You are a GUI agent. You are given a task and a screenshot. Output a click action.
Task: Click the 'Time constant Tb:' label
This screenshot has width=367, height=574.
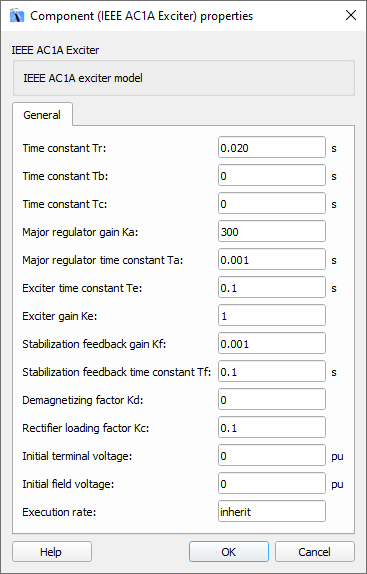pyautogui.click(x=65, y=176)
